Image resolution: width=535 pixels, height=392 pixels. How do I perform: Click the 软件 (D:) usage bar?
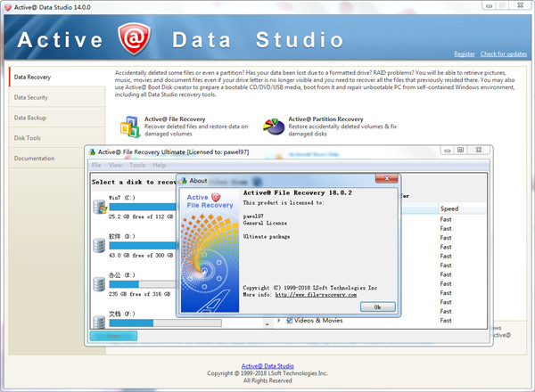143,245
